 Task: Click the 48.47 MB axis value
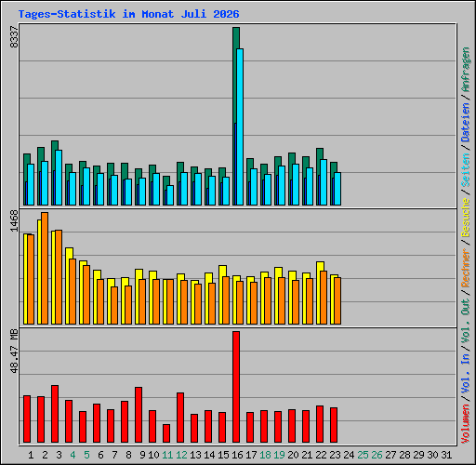[14, 352]
